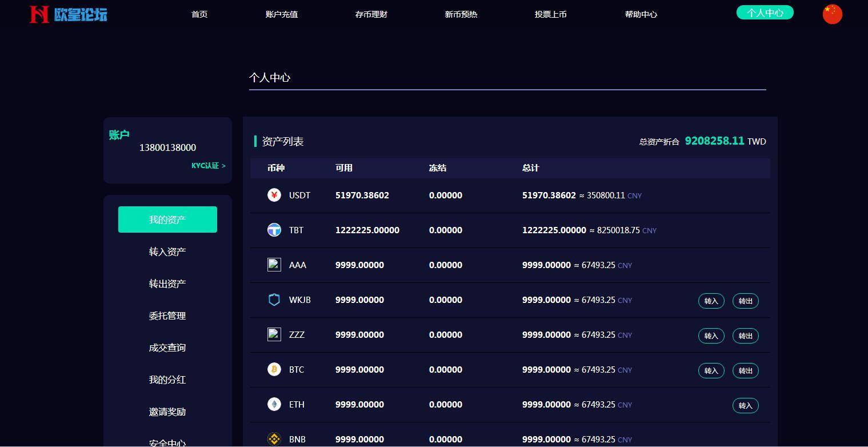
Task: Select the TBT token icon
Action: tap(274, 230)
